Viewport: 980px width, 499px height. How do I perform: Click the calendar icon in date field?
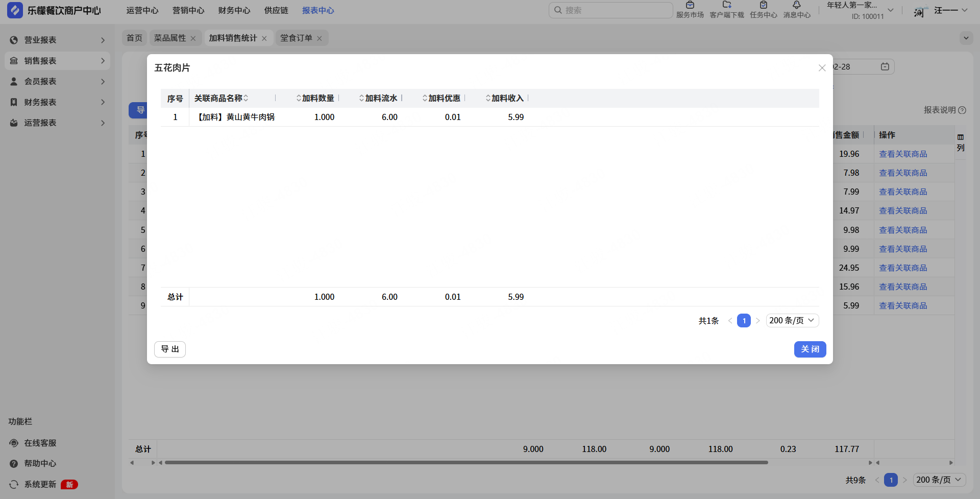(x=885, y=66)
